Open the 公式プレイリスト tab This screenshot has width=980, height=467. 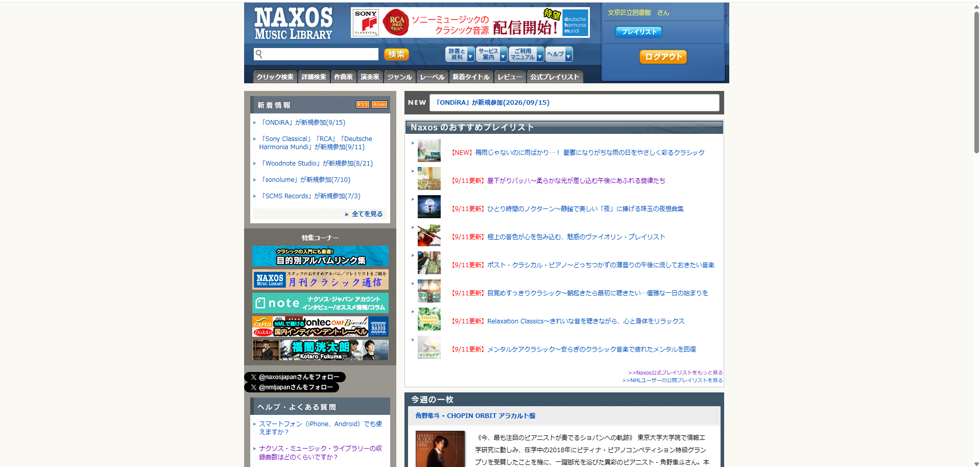tap(555, 77)
